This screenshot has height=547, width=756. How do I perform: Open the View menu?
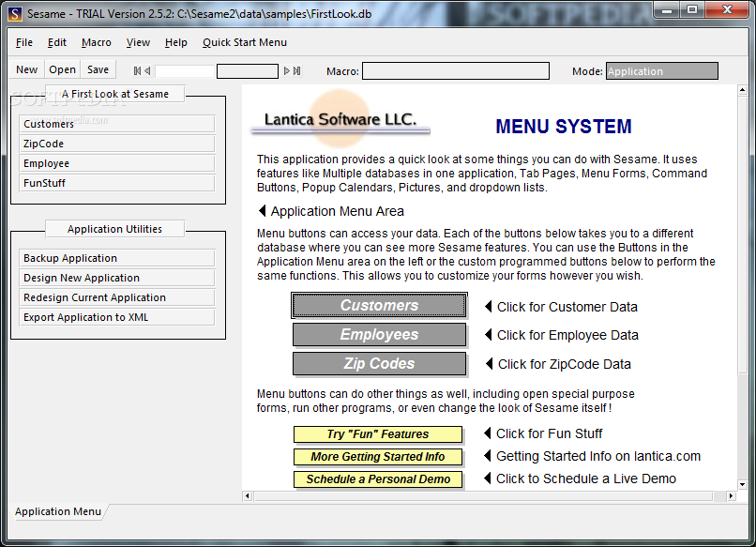(138, 42)
